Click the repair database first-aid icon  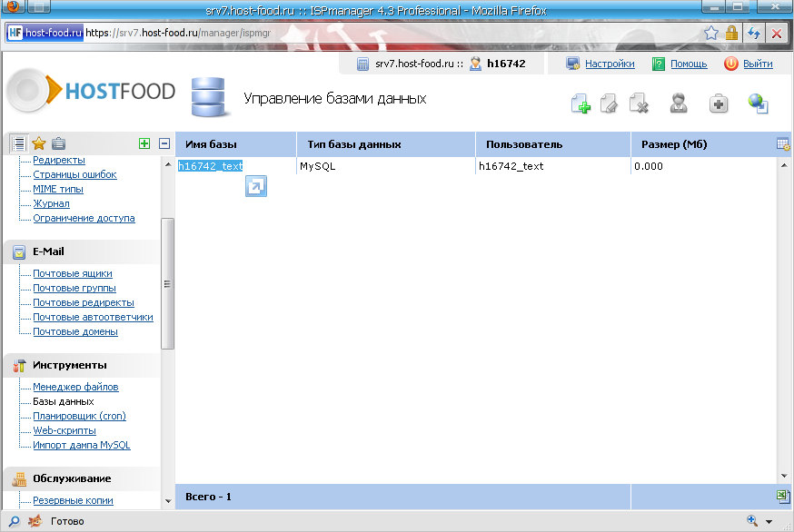(719, 103)
